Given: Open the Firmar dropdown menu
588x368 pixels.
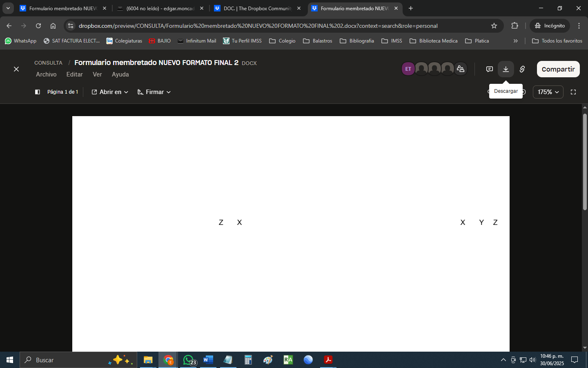Looking at the screenshot, I should tap(154, 92).
